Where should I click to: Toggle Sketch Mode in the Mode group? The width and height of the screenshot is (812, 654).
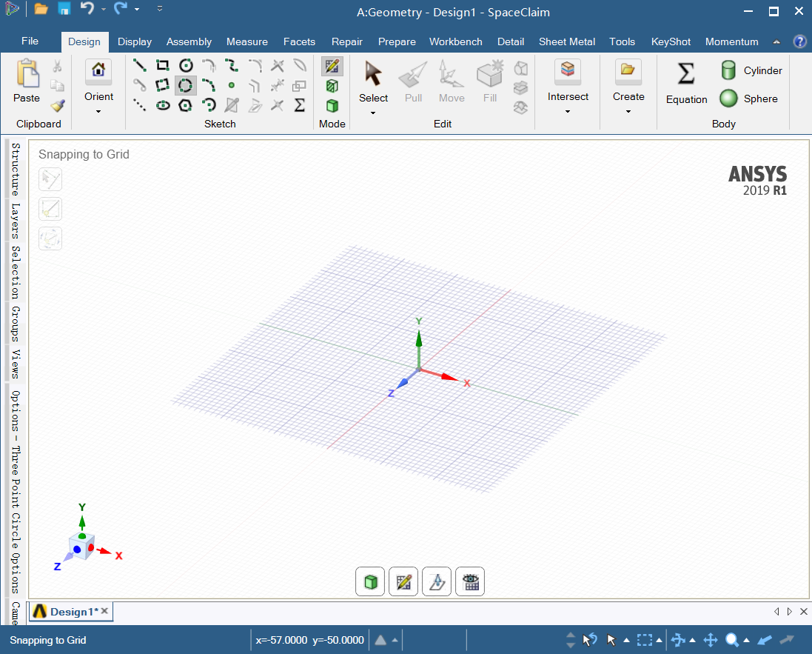coord(332,67)
